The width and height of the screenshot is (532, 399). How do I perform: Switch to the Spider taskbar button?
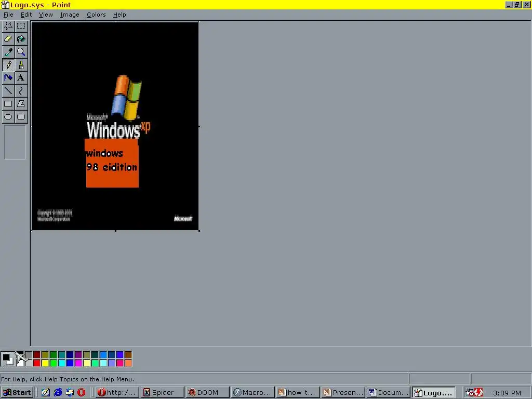click(x=162, y=393)
